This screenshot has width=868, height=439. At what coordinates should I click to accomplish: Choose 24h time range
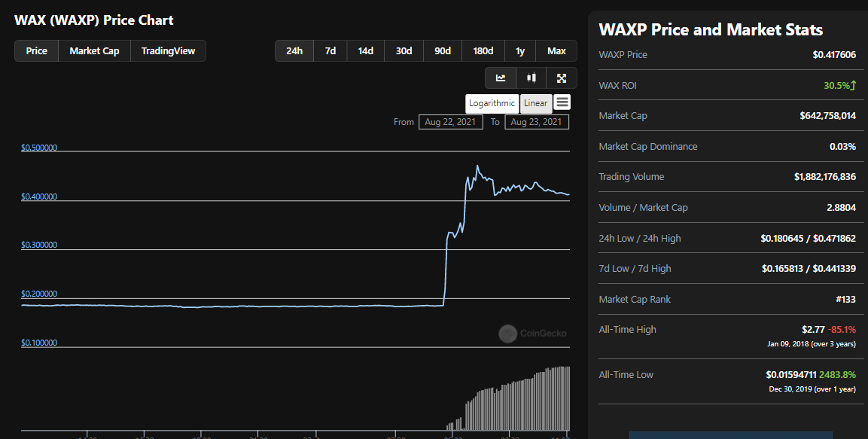(x=294, y=51)
